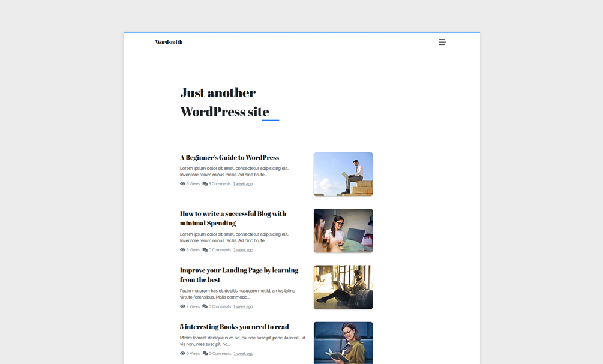Viewport: 603px width, 364px height.
Task: Click the man sitting on floor thumbnail
Action: 343,287
